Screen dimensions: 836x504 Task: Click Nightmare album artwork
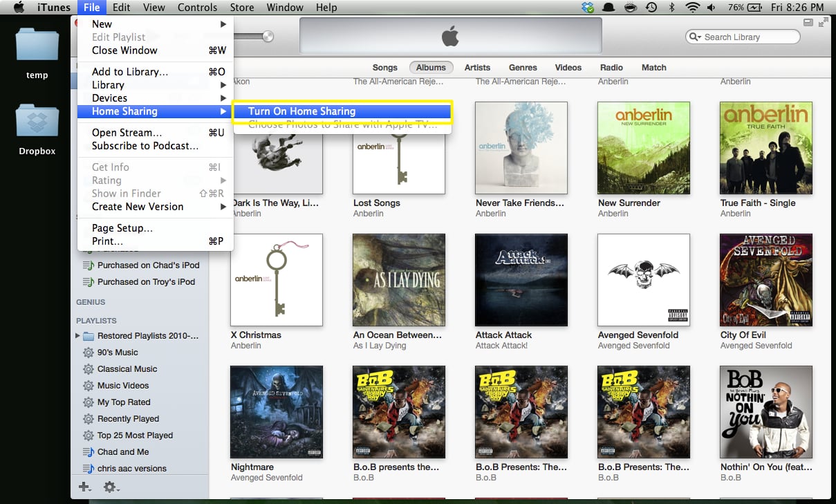point(277,412)
